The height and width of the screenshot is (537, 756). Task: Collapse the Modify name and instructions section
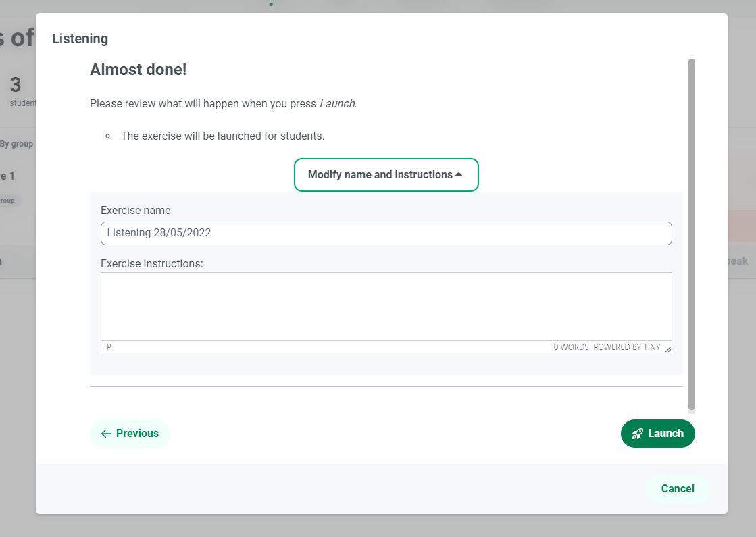pyautogui.click(x=386, y=175)
